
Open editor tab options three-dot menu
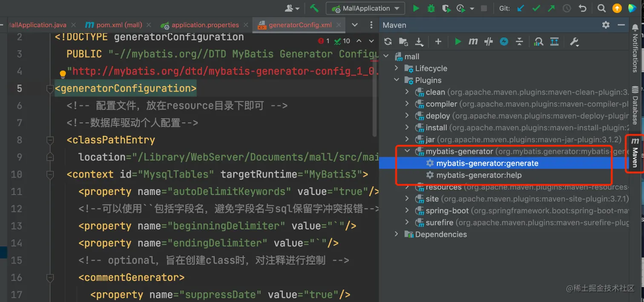(x=371, y=25)
